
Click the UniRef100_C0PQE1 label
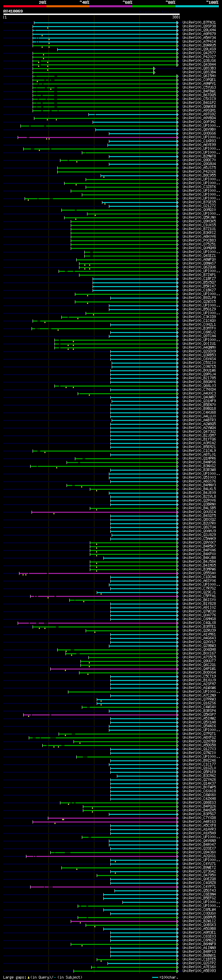click(x=199, y=80)
